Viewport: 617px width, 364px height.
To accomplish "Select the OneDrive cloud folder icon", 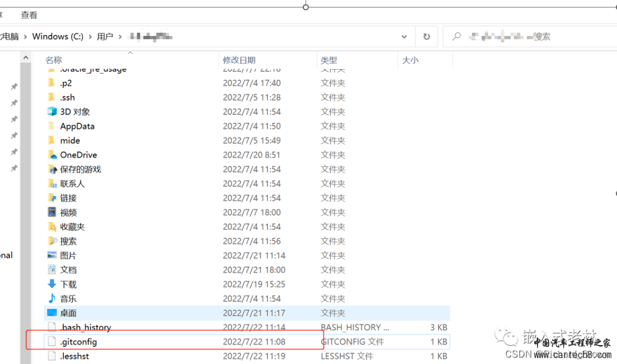I will (x=52, y=155).
